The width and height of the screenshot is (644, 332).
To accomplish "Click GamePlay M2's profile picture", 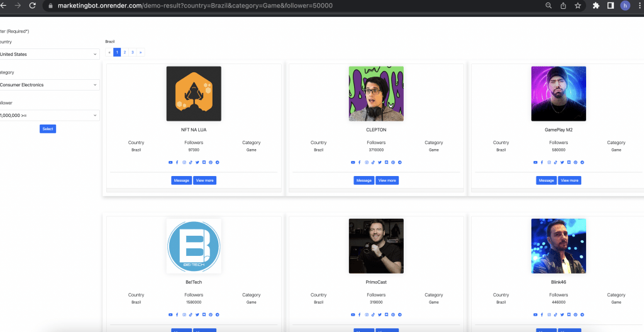I will (x=558, y=94).
